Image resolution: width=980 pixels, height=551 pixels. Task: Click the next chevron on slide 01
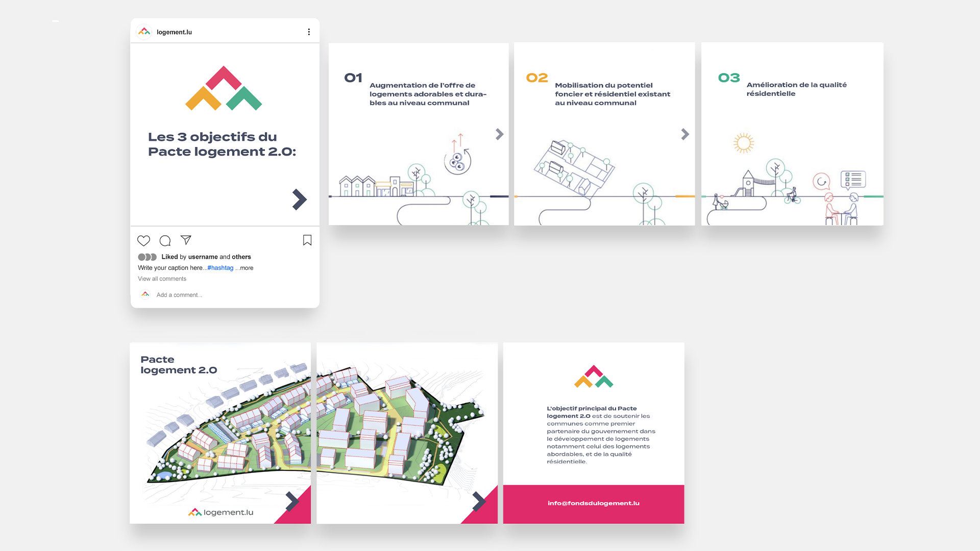tap(500, 134)
